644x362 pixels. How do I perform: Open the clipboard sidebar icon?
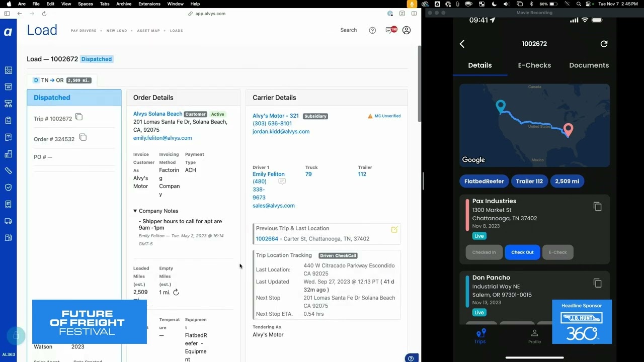8,121
